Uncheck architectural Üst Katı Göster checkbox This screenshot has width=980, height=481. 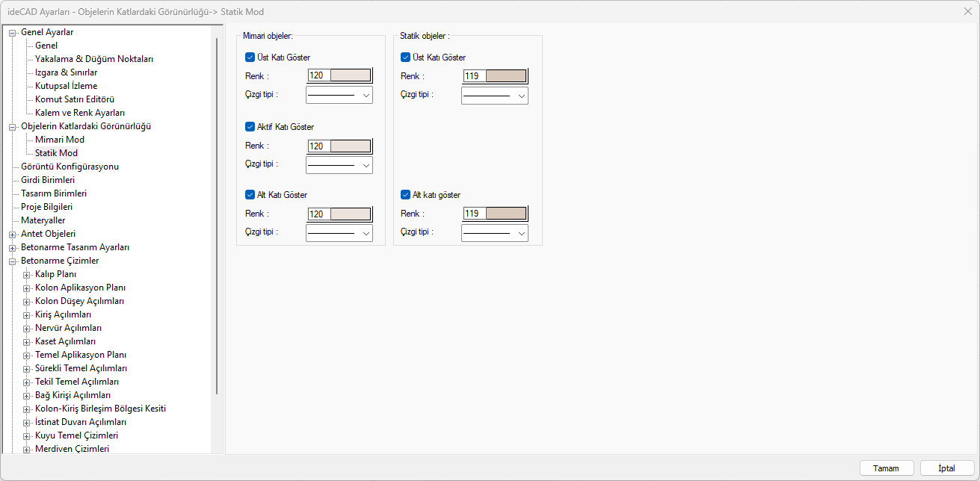pyautogui.click(x=250, y=57)
